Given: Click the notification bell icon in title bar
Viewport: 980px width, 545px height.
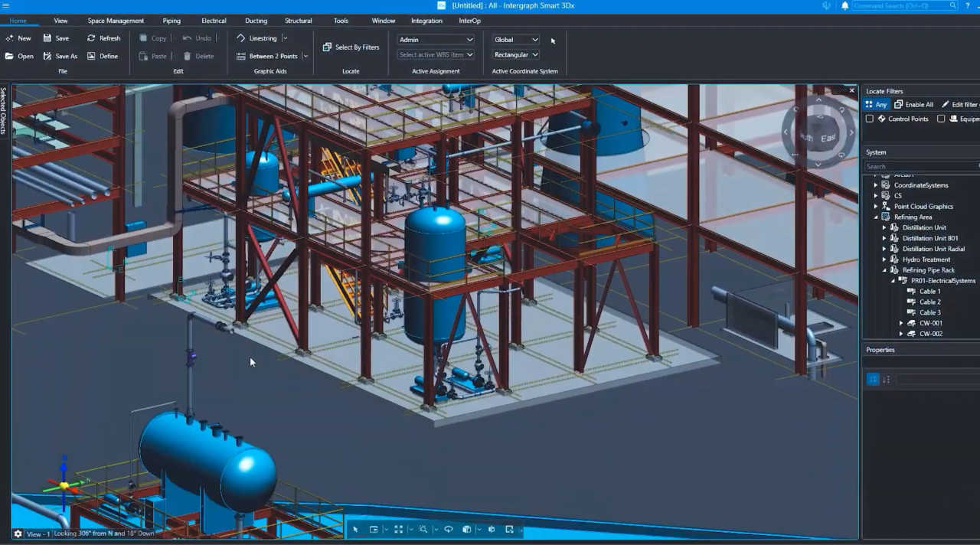Looking at the screenshot, I should [845, 5].
